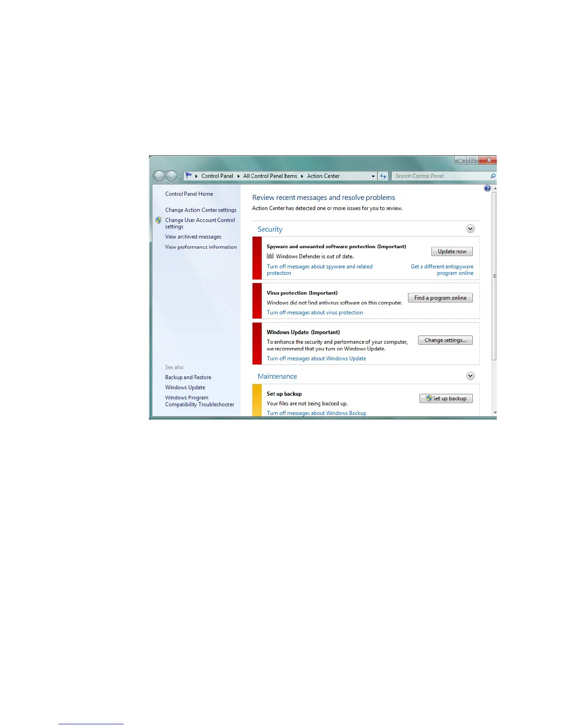Open the address bar history dropdown

coord(373,176)
